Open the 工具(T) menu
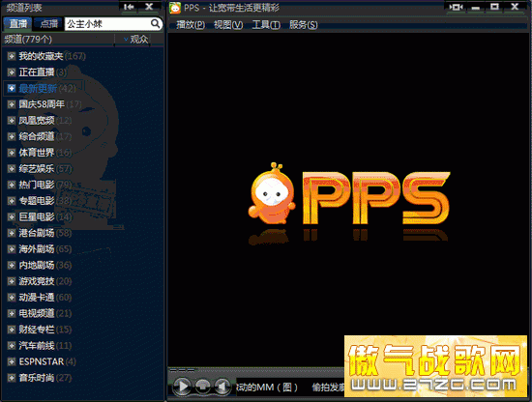The image size is (532, 402). [266, 25]
